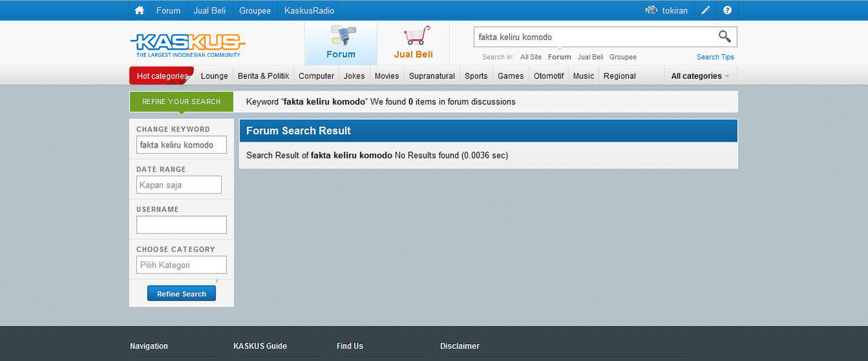Set search scope to Jual Beli
The image size is (868, 361).
pos(590,57)
